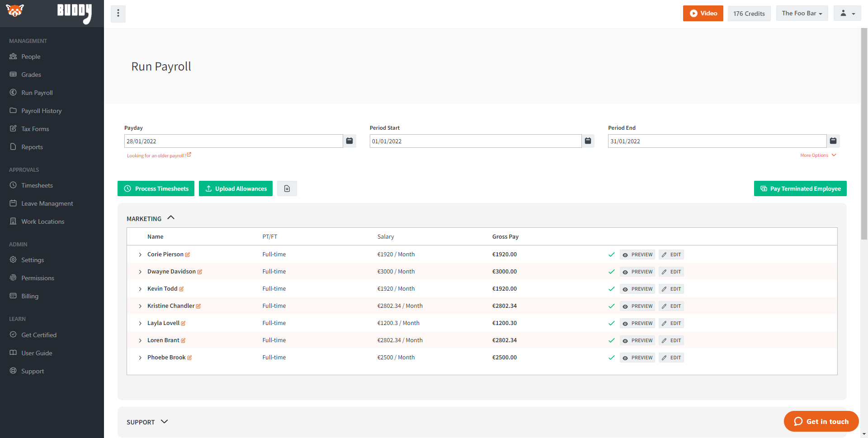Viewport: 868px width, 438px height.
Task: Expand Phoebe Brook's row details
Action: (x=140, y=358)
